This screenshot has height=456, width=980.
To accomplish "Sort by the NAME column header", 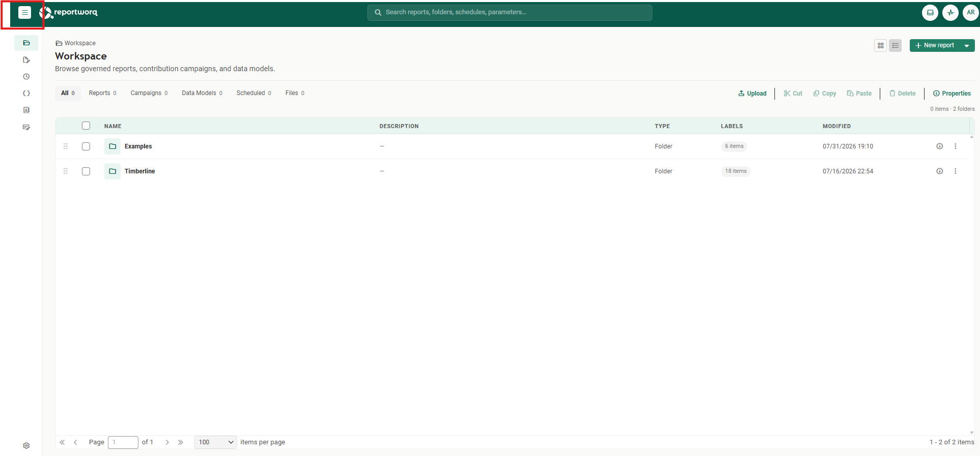I will [x=113, y=126].
